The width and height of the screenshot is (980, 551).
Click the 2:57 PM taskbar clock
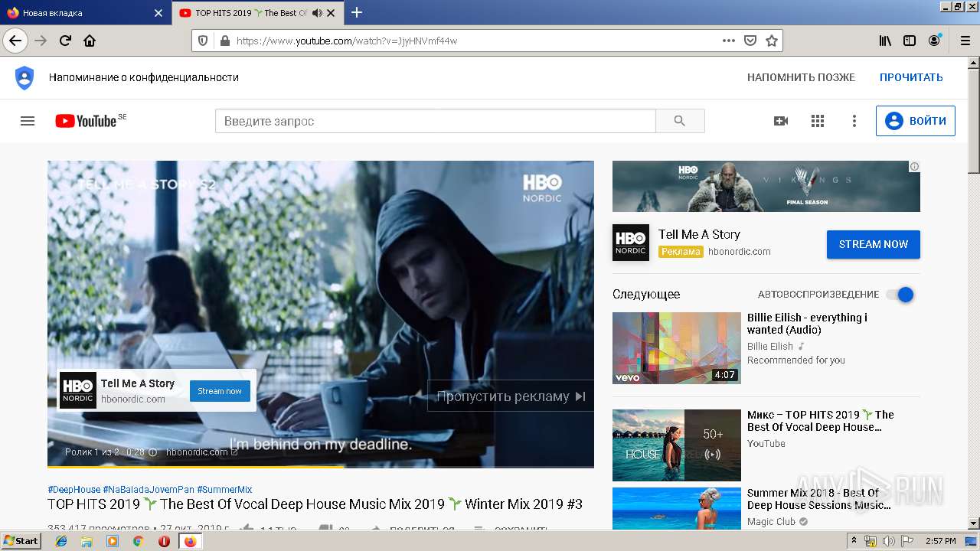tap(941, 541)
